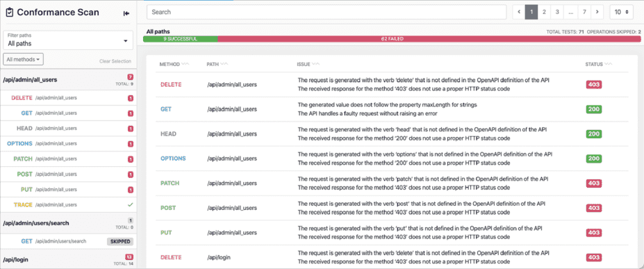Select OPTIONS /api/admin/all_users in sidebar

point(68,144)
